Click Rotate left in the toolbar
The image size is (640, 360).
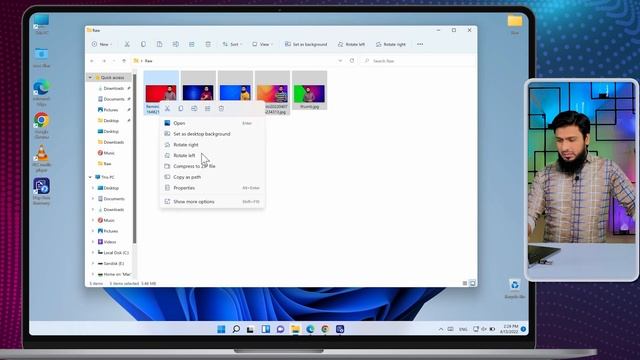[x=351, y=44]
